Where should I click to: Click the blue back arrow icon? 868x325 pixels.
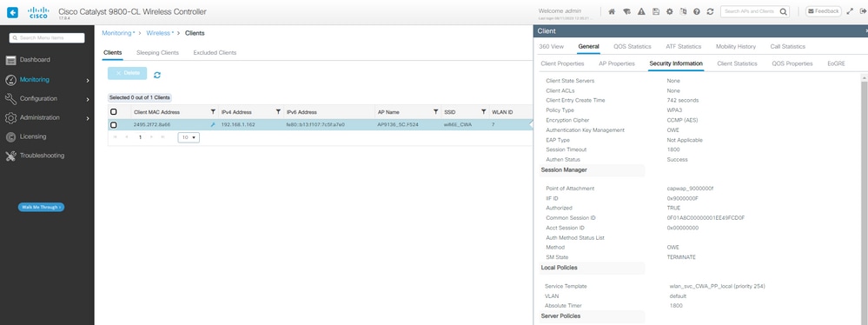click(12, 11)
